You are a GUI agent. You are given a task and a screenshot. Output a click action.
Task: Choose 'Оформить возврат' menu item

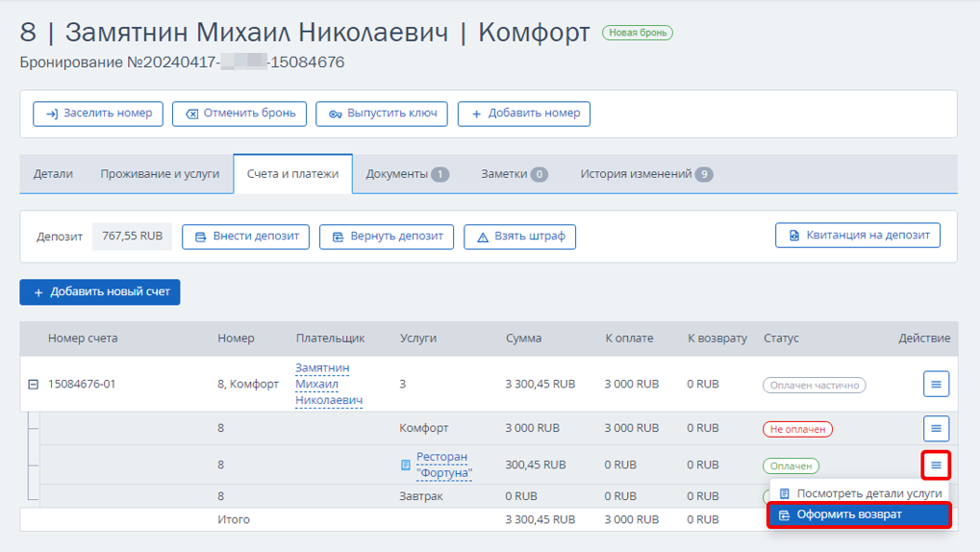(860, 514)
